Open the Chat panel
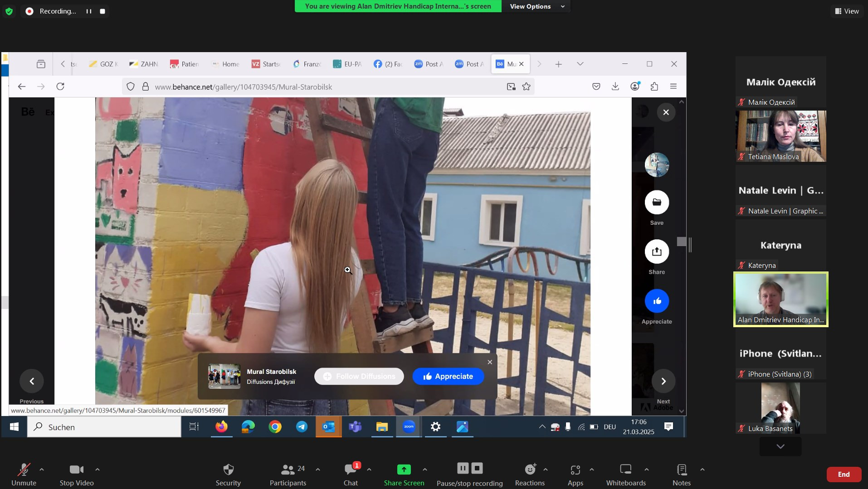 click(x=350, y=470)
